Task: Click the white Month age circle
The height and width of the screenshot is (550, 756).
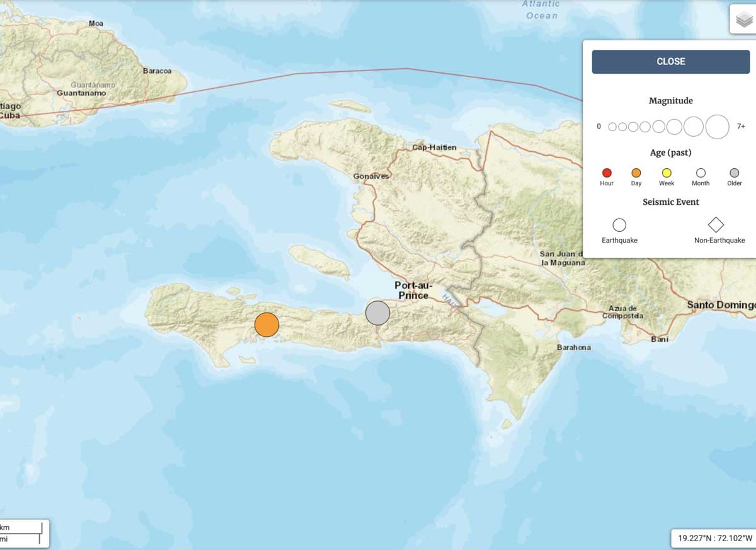Action: coord(701,173)
